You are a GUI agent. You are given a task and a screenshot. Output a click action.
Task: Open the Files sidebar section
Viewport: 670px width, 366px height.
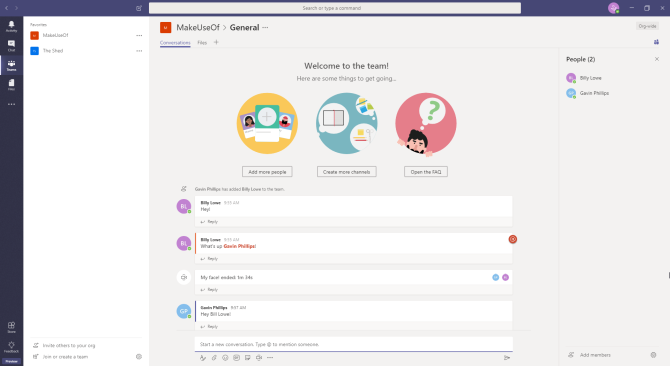(x=12, y=84)
